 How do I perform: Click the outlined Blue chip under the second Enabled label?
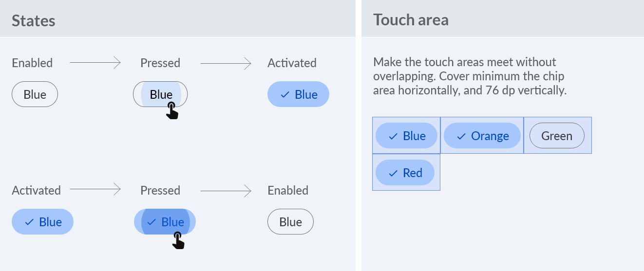290,221
